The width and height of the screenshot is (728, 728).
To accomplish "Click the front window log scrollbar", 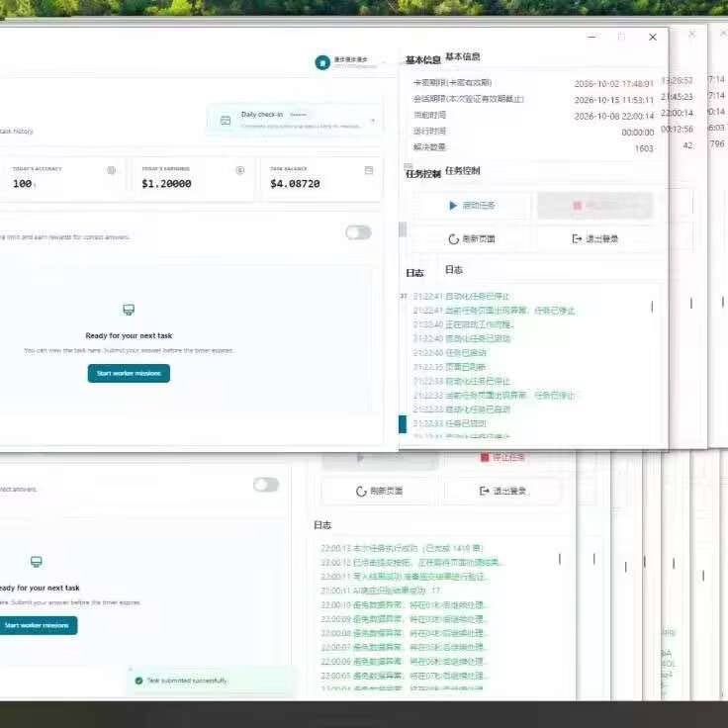I will pos(652,307).
